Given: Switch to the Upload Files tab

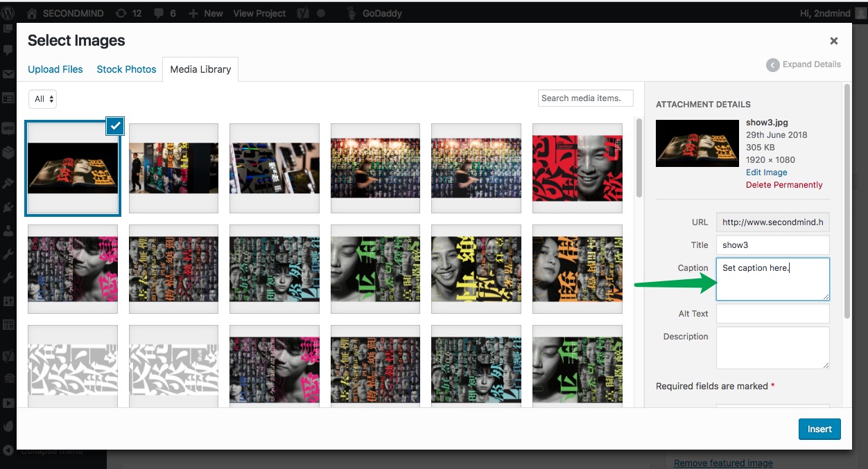Looking at the screenshot, I should (x=55, y=69).
